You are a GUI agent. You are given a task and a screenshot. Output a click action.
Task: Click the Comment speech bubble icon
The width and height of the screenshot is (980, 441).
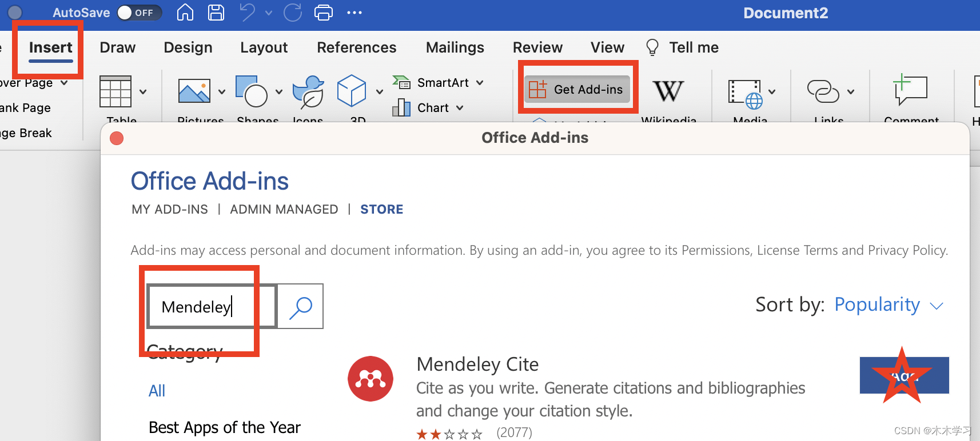(910, 90)
